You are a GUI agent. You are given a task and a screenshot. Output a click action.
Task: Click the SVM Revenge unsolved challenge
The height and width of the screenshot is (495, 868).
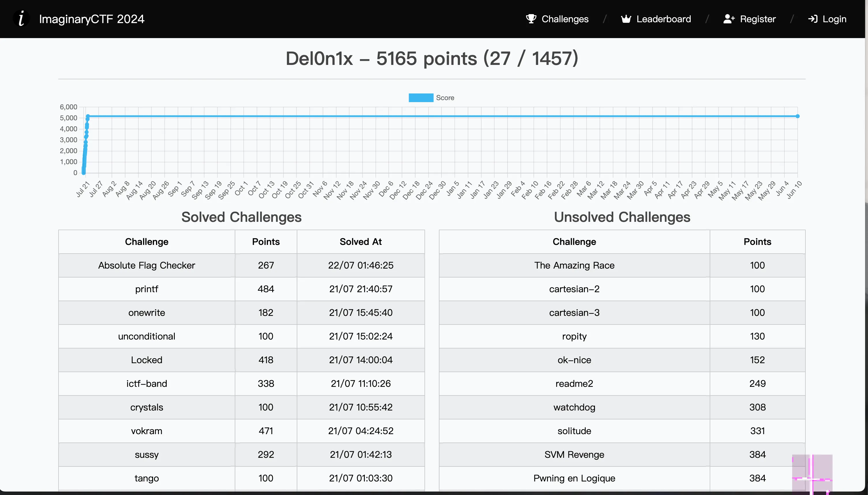574,454
